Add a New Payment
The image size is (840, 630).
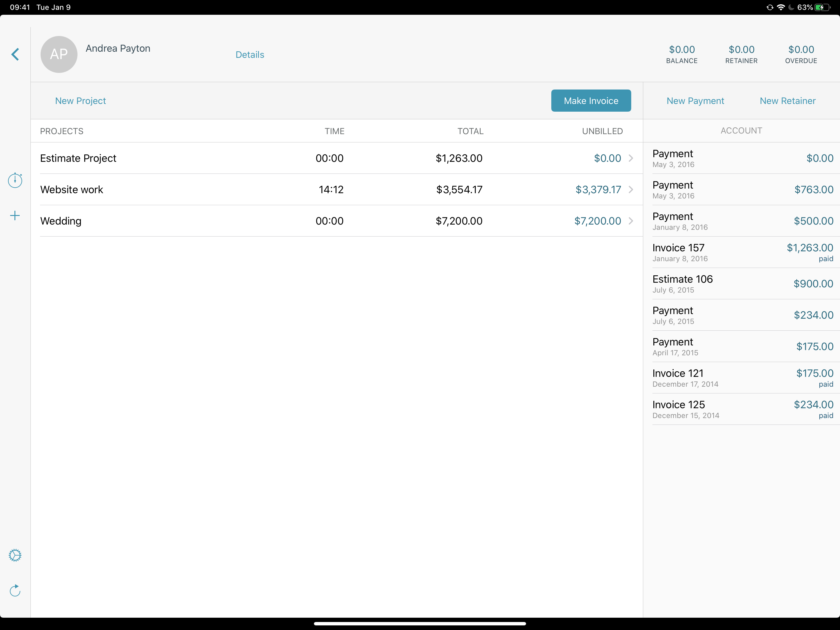tap(695, 101)
